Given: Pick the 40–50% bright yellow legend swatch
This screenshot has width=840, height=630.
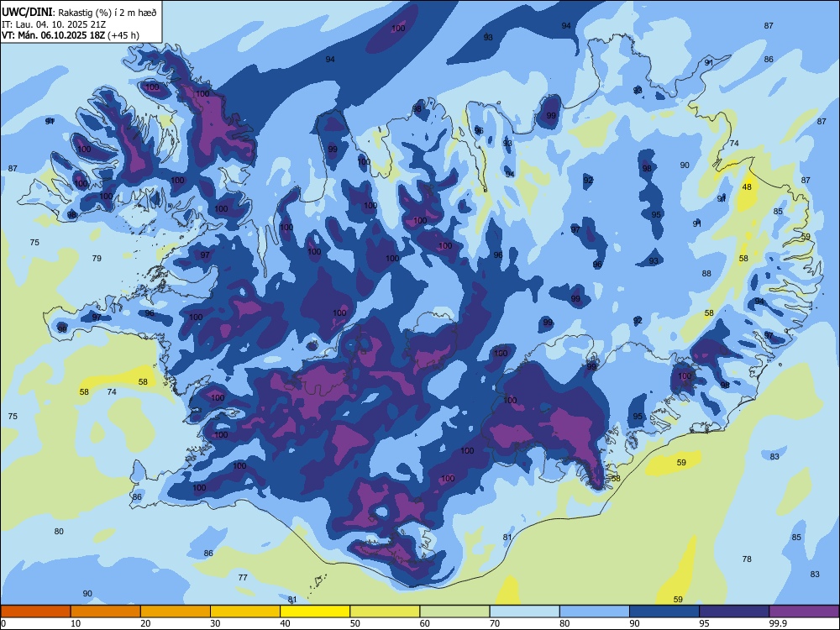Looking at the screenshot, I should [315, 612].
